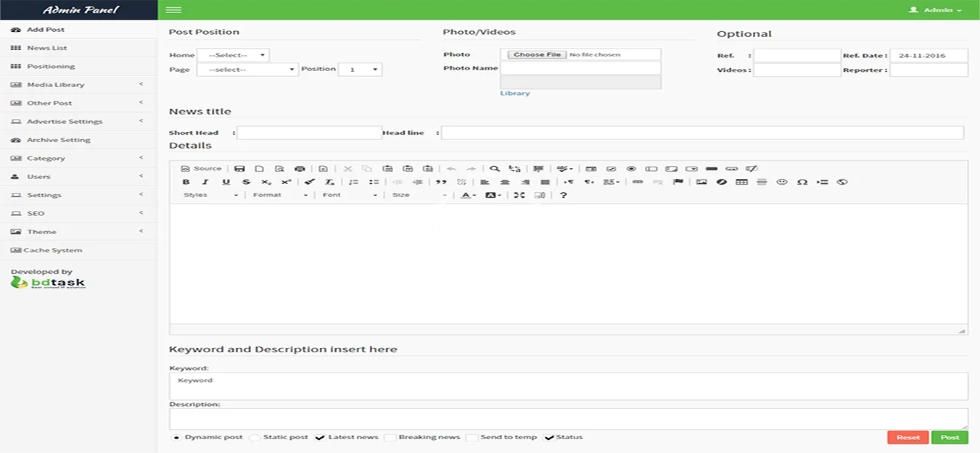Toggle the Send to temp checkbox
Viewport: 980px width, 453px height.
point(472,438)
